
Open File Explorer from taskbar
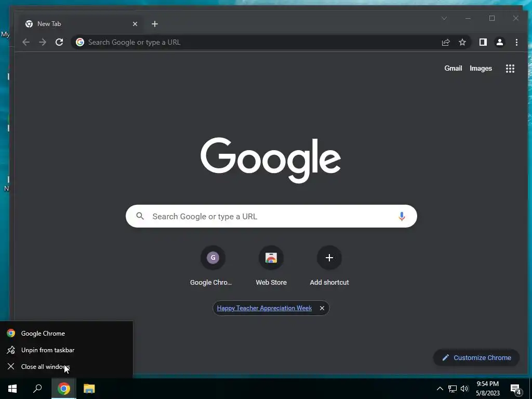pyautogui.click(x=89, y=389)
